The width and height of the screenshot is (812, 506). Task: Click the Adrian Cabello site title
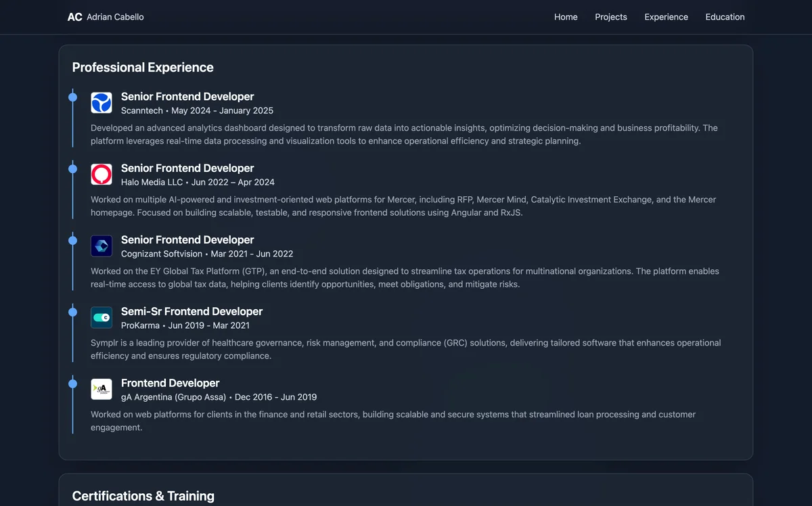115,17
